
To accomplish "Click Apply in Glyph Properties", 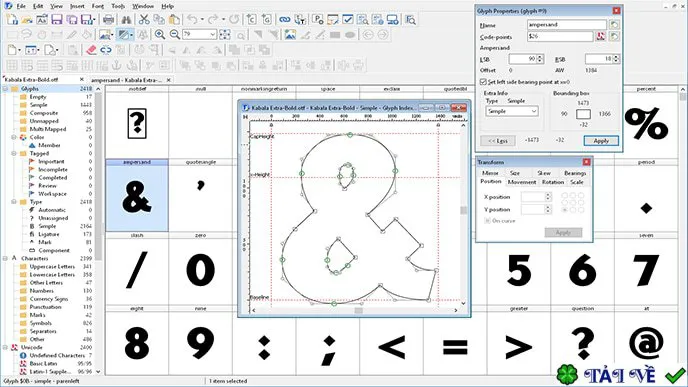I will pos(601,141).
